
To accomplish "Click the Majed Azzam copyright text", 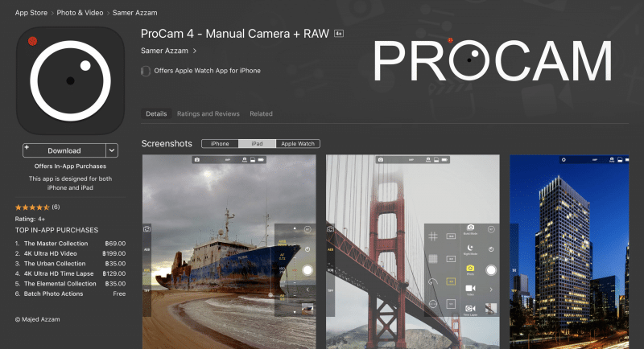I will point(37,319).
